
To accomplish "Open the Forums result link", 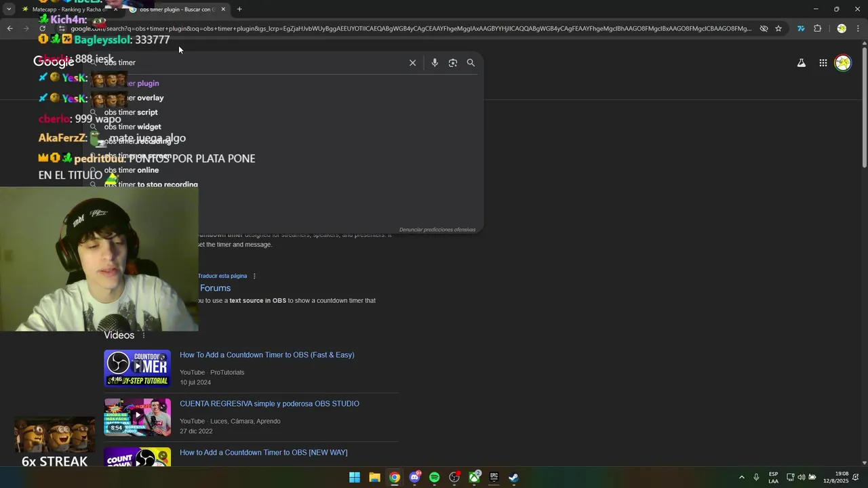I will pyautogui.click(x=215, y=288).
